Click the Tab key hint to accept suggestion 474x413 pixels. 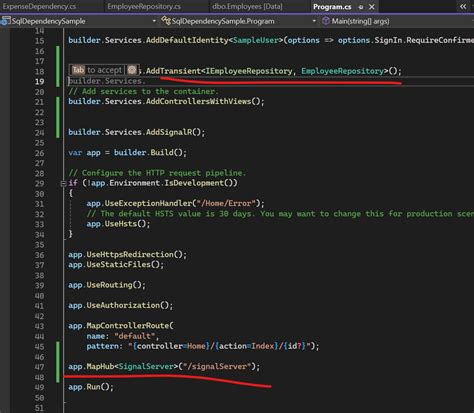78,70
